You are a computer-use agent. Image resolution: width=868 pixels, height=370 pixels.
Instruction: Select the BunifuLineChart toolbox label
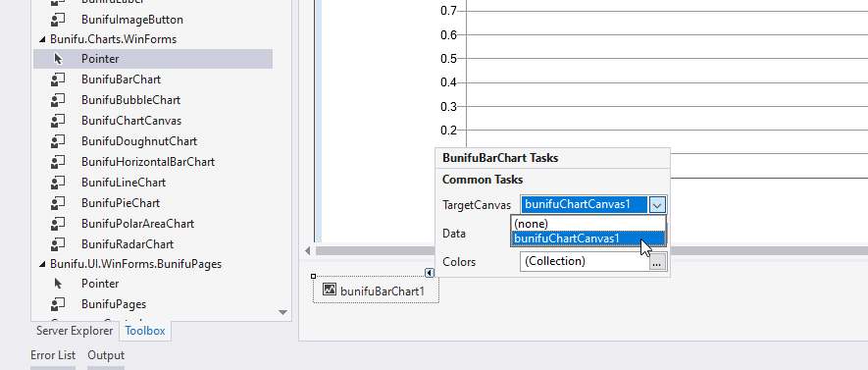(124, 183)
